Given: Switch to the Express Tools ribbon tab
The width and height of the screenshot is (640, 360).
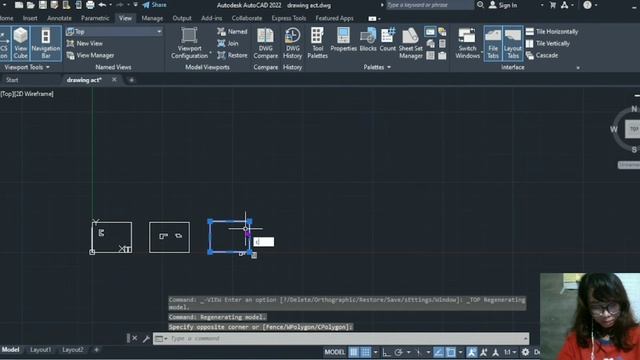Looking at the screenshot, I should coord(289,18).
